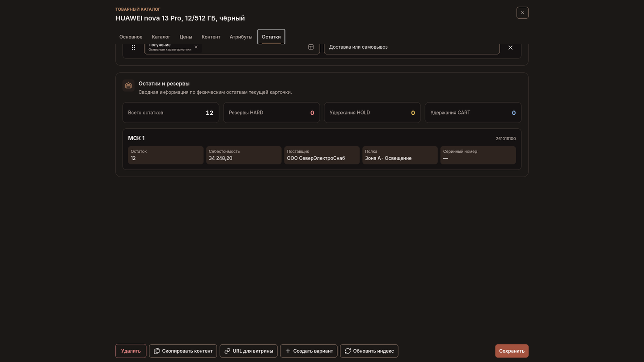
Task: Open the Каталог tab
Action: [x=161, y=37]
